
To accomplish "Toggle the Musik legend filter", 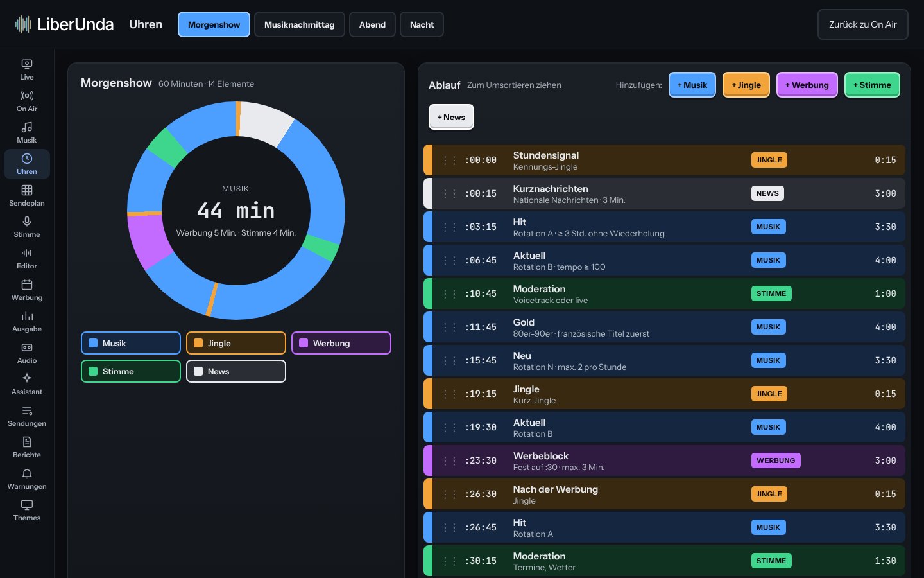I will click(x=131, y=343).
